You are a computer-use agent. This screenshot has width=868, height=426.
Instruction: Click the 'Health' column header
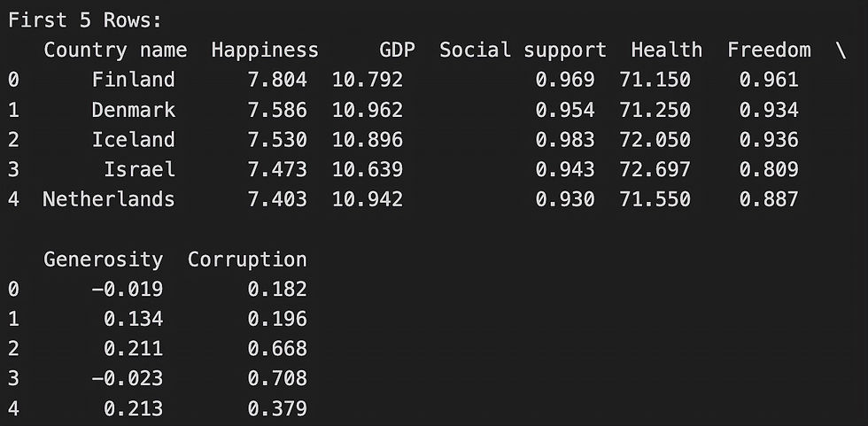pyautogui.click(x=667, y=50)
